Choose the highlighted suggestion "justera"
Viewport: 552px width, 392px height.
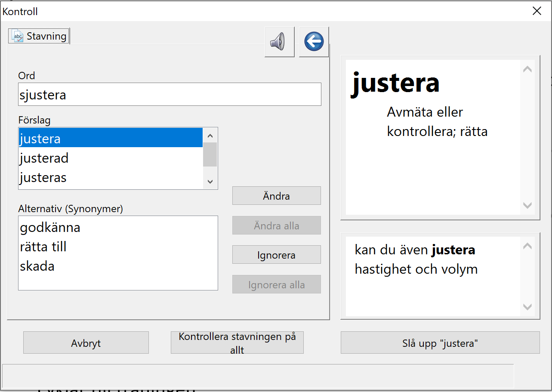tap(111, 139)
